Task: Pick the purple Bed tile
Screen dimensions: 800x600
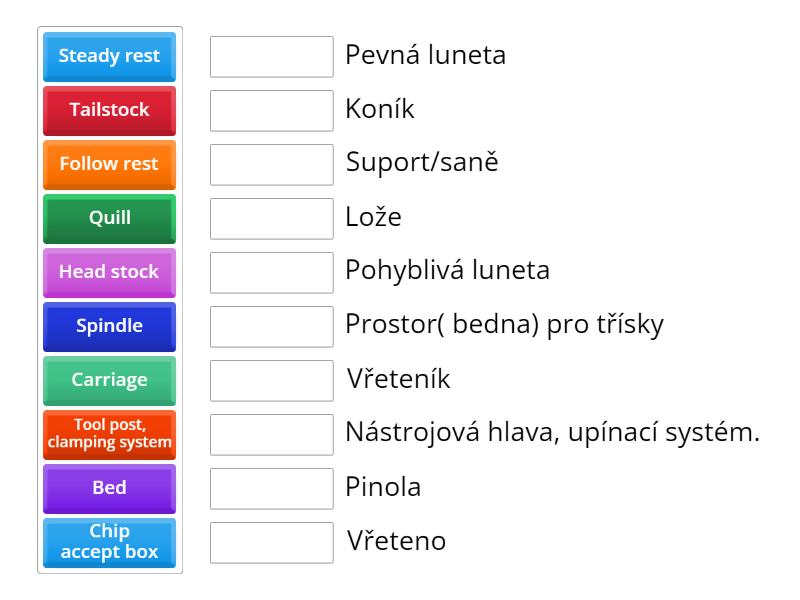Action: tap(109, 488)
